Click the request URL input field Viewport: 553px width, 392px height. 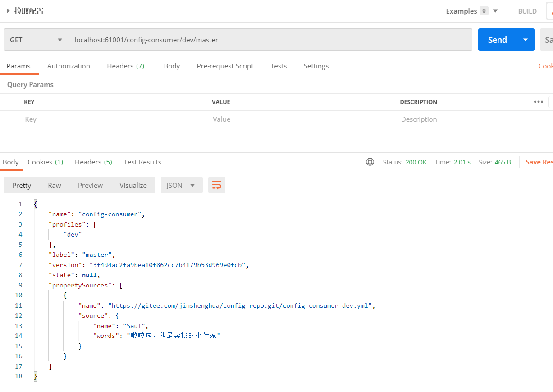point(270,40)
